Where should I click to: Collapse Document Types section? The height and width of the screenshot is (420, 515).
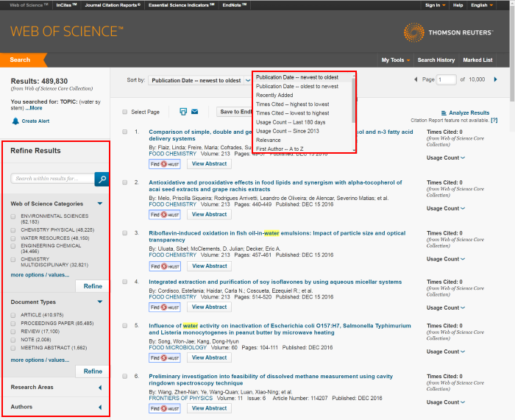[100, 302]
